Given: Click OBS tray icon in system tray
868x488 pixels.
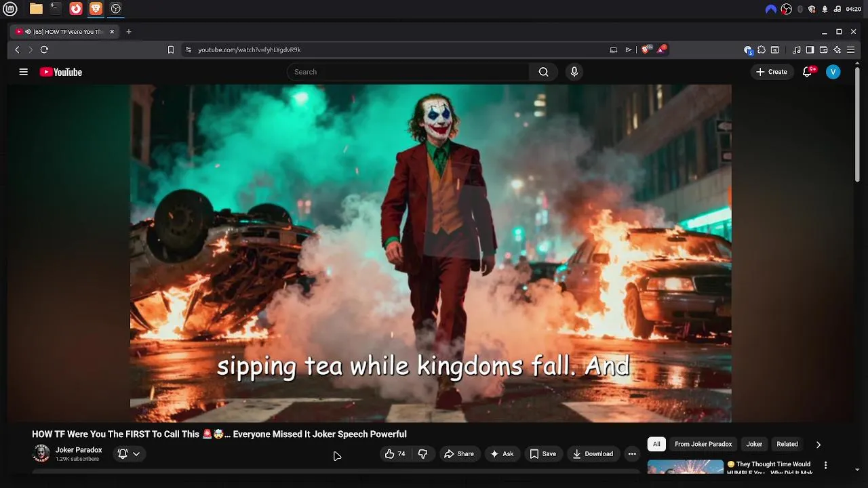Looking at the screenshot, I should coord(786,9).
